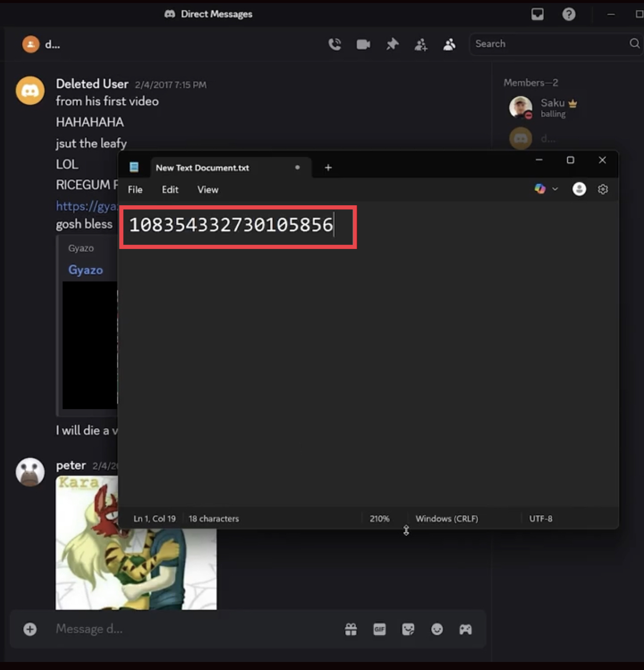This screenshot has height=670, width=644.
Task: Open the Discord inbox
Action: (537, 14)
